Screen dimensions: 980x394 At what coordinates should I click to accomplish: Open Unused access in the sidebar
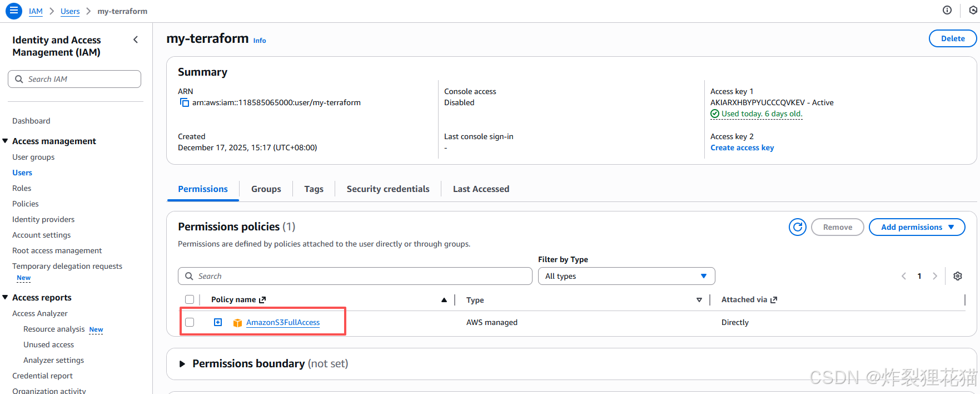[x=48, y=344]
